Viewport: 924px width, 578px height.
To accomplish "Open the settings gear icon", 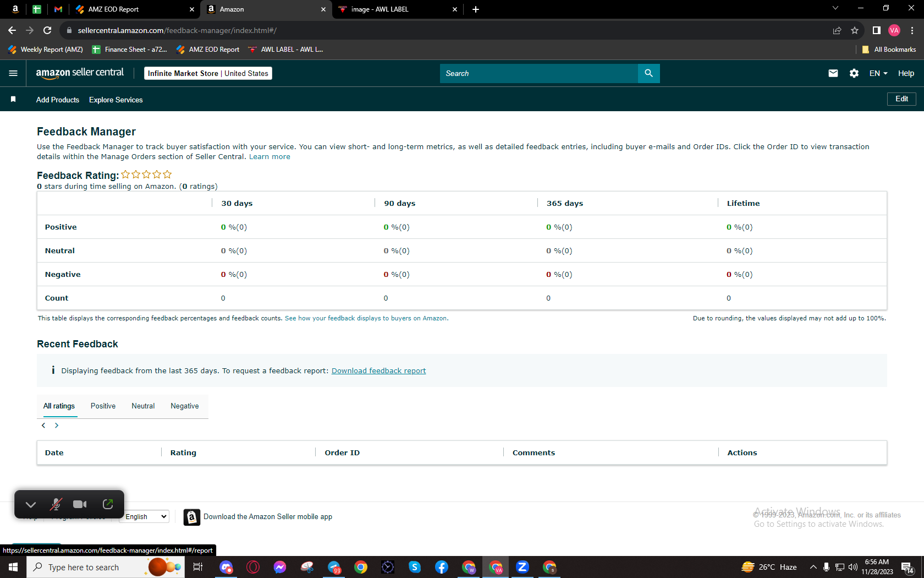I will [854, 73].
